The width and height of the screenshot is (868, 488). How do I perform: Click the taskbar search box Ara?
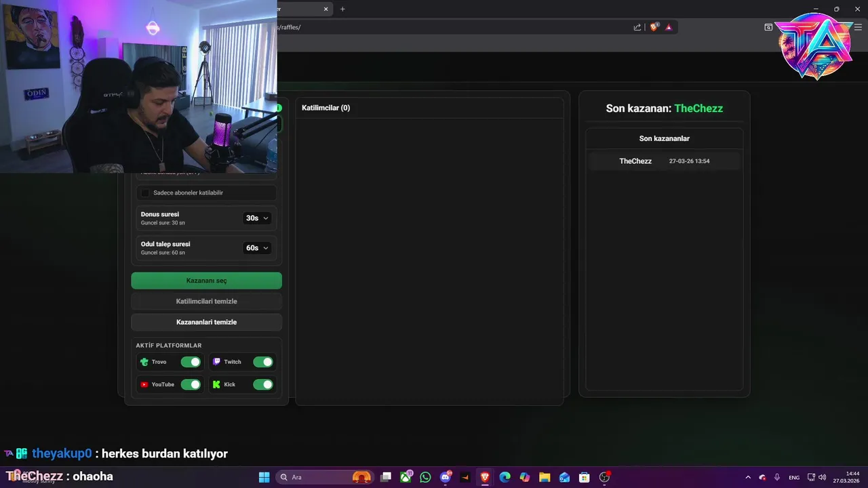tap(326, 477)
